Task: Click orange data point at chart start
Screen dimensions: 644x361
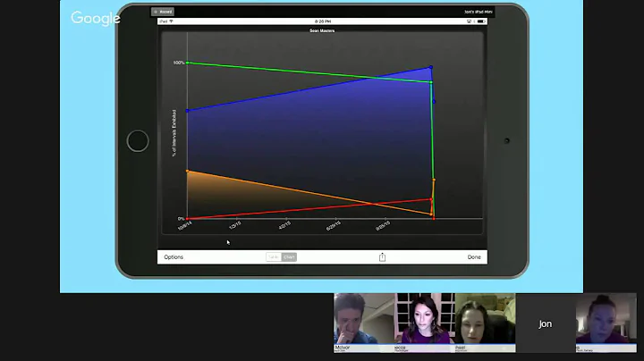Action: point(188,171)
